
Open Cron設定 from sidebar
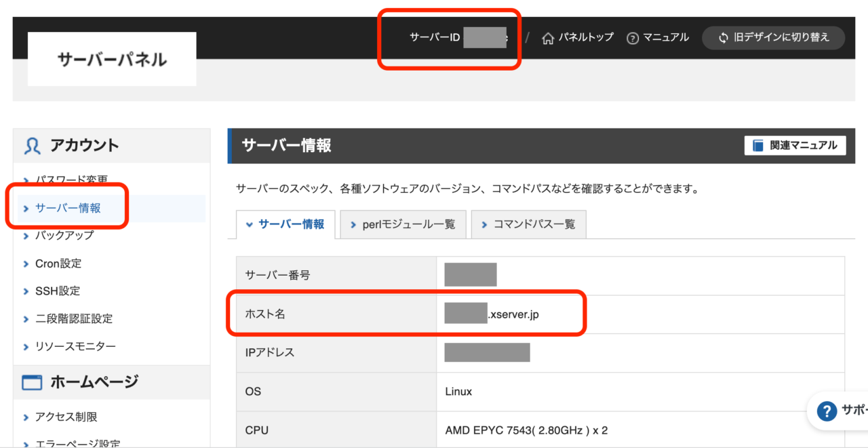point(58,263)
